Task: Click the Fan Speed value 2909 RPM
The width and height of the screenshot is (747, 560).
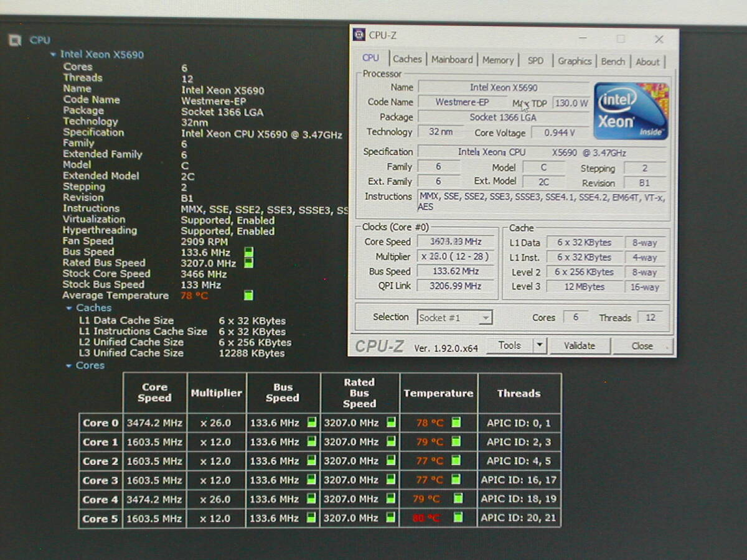Action: pyautogui.click(x=204, y=242)
